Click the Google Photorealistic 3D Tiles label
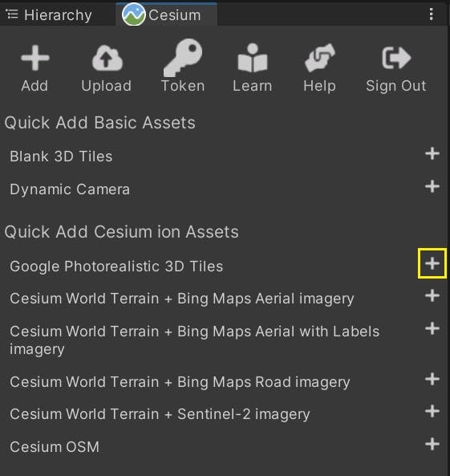450x476 pixels. pyautogui.click(x=116, y=266)
